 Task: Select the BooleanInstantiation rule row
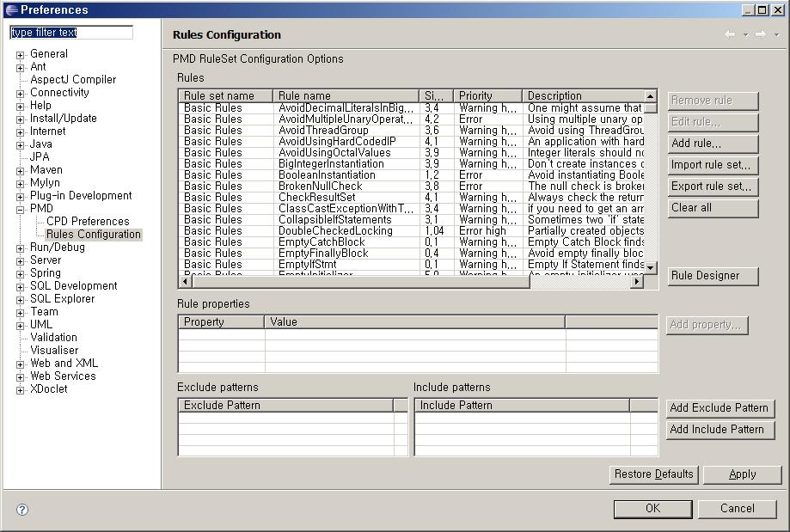pos(411,174)
